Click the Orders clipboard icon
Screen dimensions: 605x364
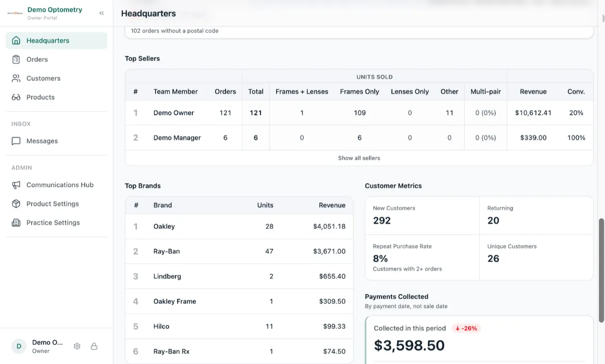click(16, 59)
